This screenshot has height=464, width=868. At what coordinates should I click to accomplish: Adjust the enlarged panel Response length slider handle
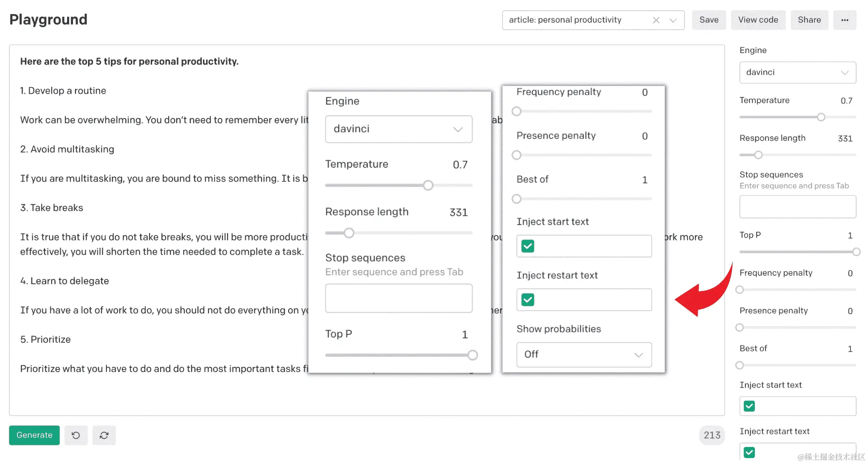(x=349, y=233)
